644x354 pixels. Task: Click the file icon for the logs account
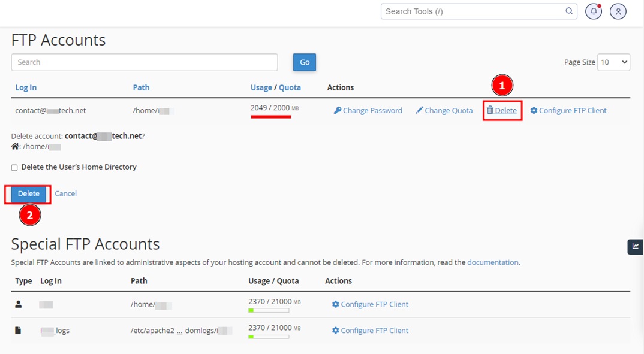coord(18,330)
